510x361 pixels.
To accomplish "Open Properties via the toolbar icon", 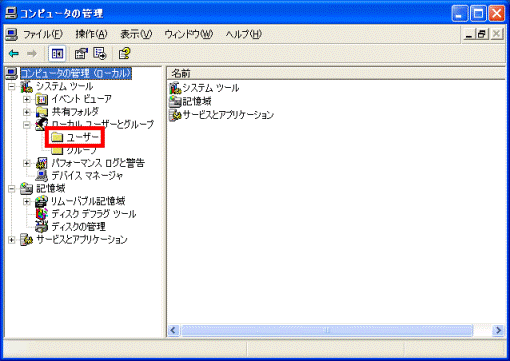I will click(x=81, y=53).
